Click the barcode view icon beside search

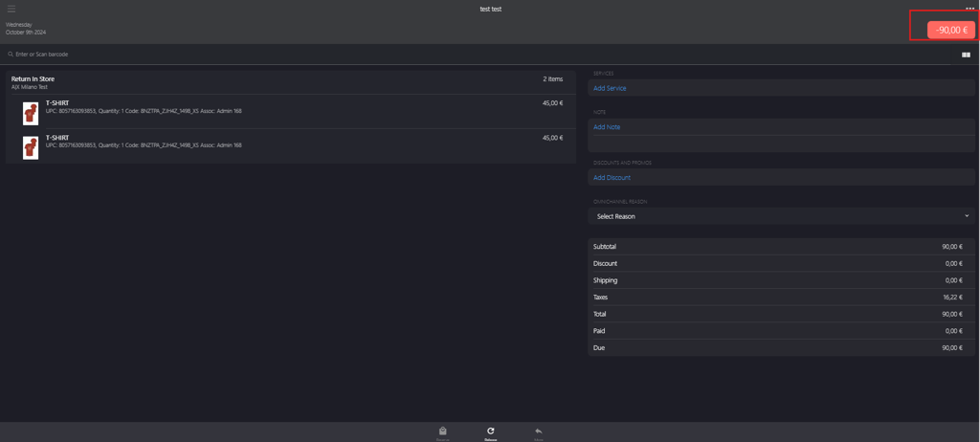click(966, 55)
